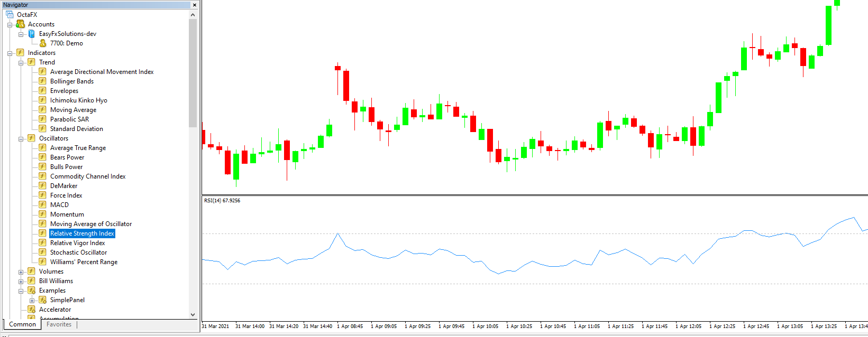The width and height of the screenshot is (868, 337).
Task: Select the Average True Range indicator
Action: [x=78, y=148]
